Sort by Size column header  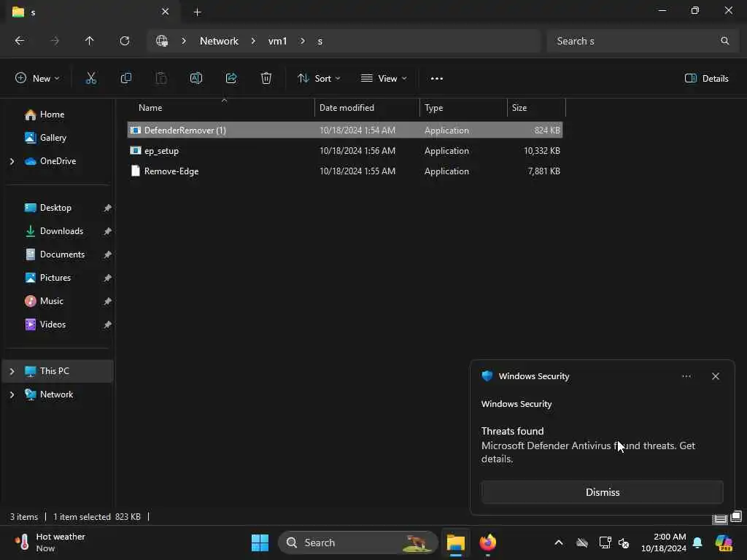tap(536, 108)
